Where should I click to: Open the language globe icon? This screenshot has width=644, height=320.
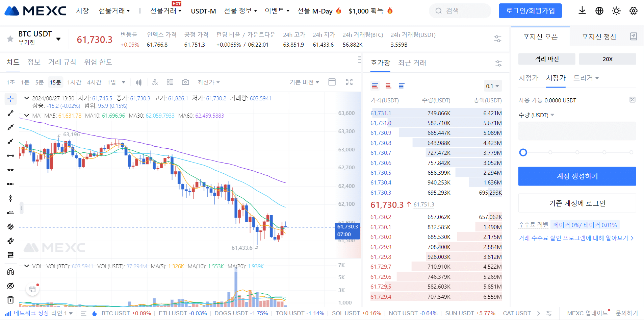click(x=599, y=11)
